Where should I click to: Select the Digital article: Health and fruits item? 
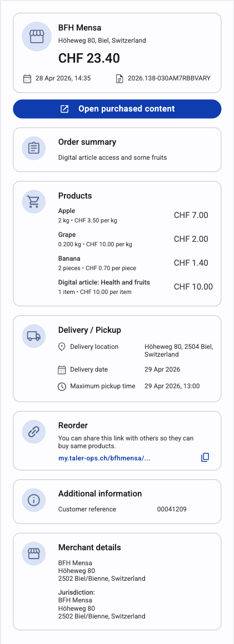coord(135,287)
